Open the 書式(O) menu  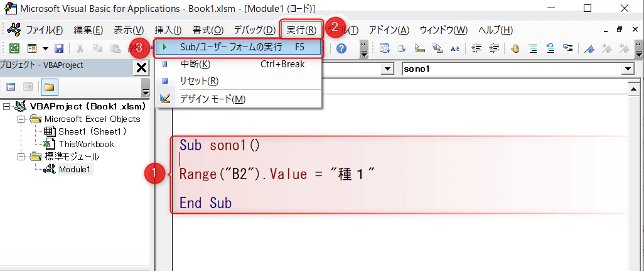point(208,30)
